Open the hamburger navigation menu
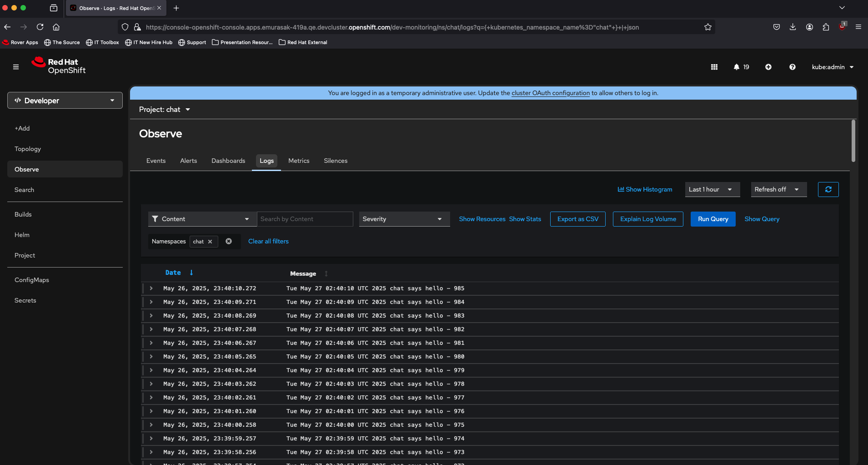 pos(16,67)
